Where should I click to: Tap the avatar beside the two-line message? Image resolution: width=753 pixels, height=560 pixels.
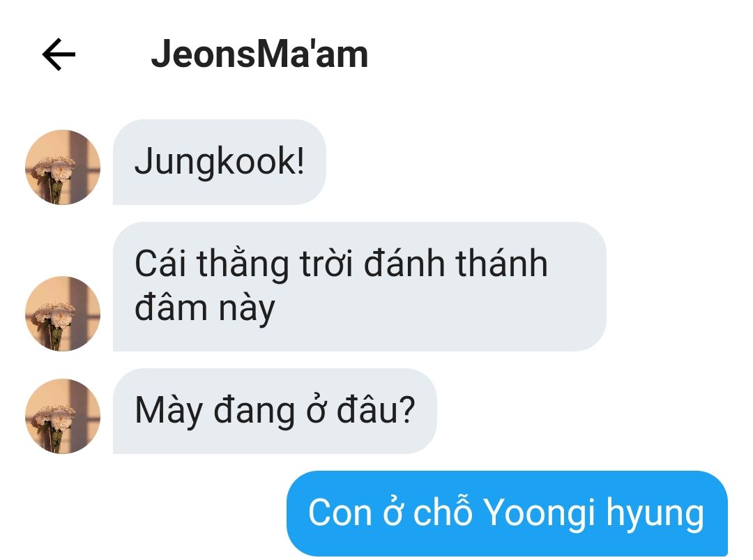point(63,314)
